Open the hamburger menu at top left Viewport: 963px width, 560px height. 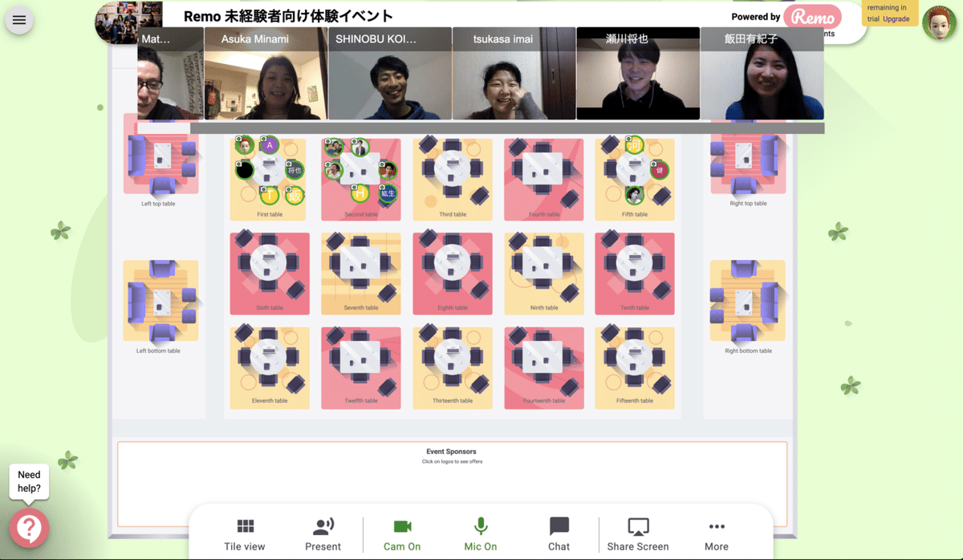19,20
